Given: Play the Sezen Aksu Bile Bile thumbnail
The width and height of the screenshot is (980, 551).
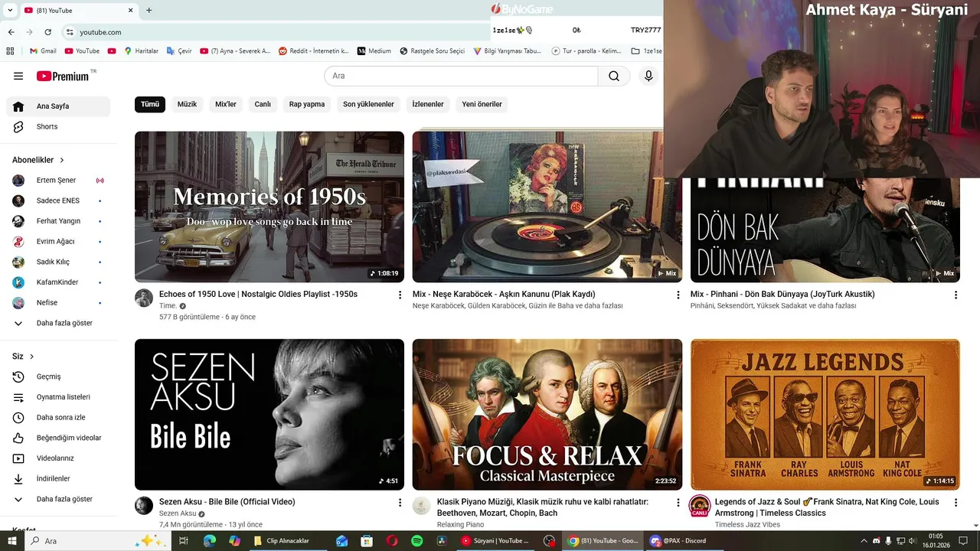Looking at the screenshot, I should tap(269, 414).
